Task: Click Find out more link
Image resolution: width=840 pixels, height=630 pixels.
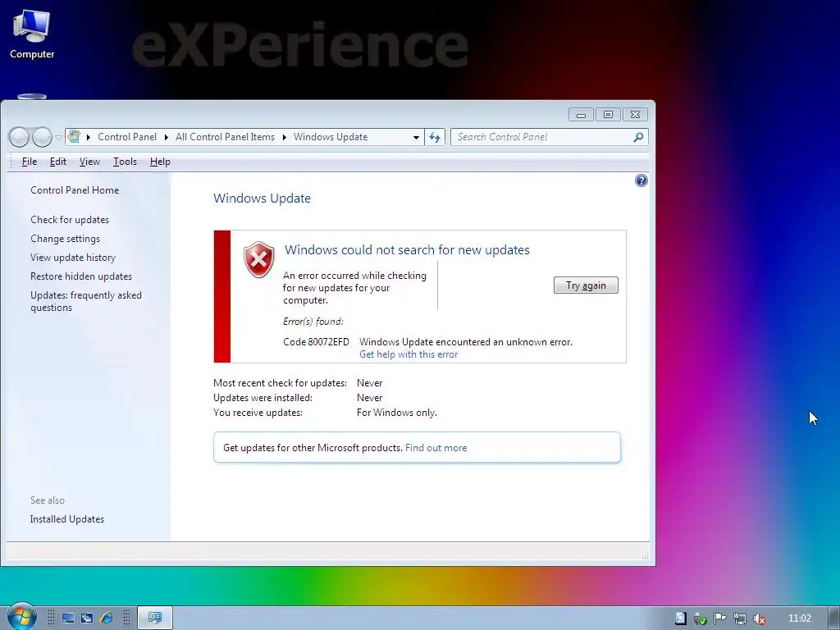Action: (436, 448)
